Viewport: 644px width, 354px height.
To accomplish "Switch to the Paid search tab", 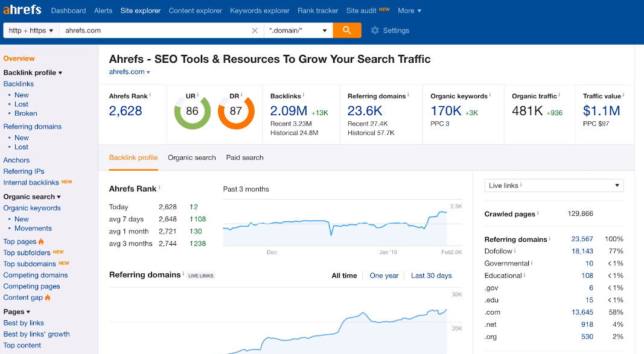I will click(245, 157).
